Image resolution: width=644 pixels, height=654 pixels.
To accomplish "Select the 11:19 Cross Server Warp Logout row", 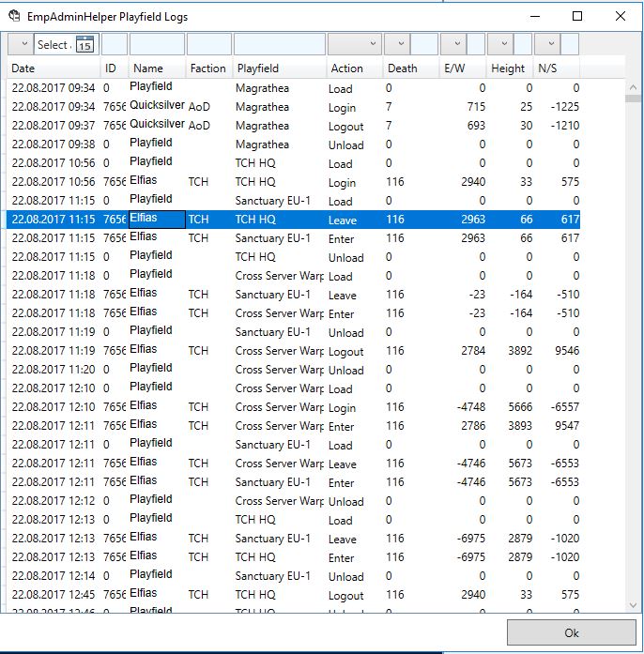I will click(x=294, y=351).
